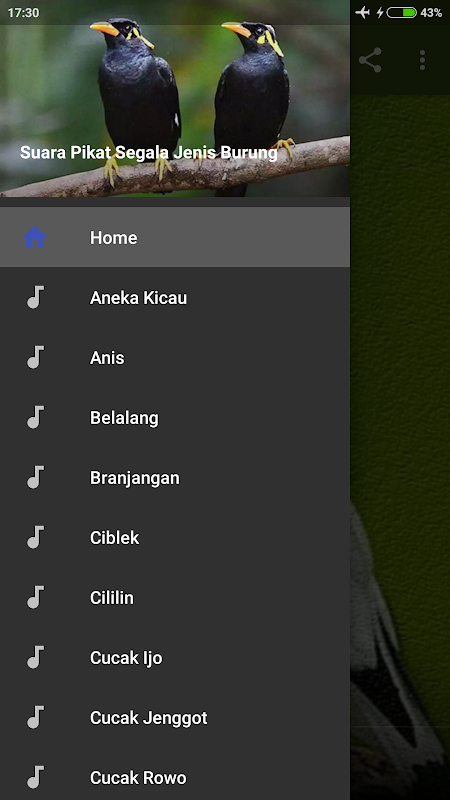Tap music note icon beside Ciblek

[x=35, y=537]
